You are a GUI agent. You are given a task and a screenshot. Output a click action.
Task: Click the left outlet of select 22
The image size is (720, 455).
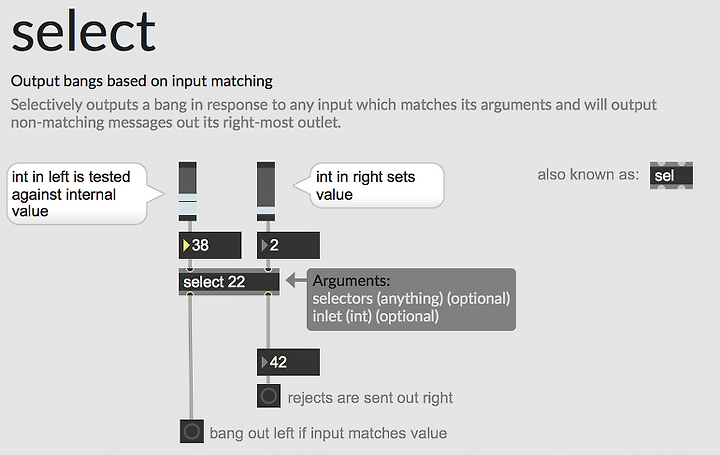(190, 293)
